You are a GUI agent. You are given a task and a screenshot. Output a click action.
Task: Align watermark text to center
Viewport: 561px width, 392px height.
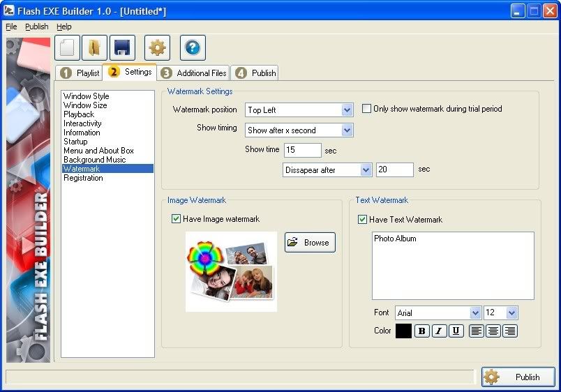click(493, 331)
